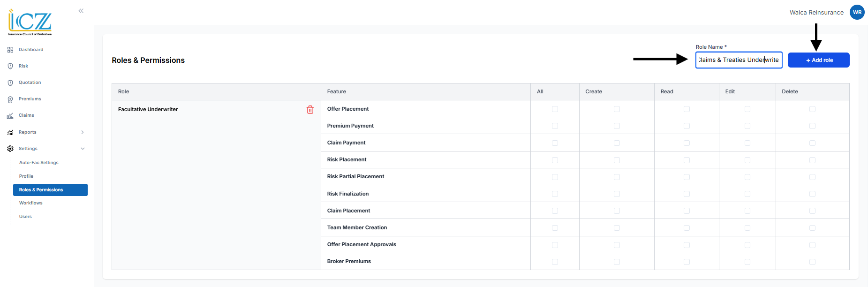Open Auto-Fac Settings in sidebar
The width and height of the screenshot is (868, 287).
click(39, 163)
